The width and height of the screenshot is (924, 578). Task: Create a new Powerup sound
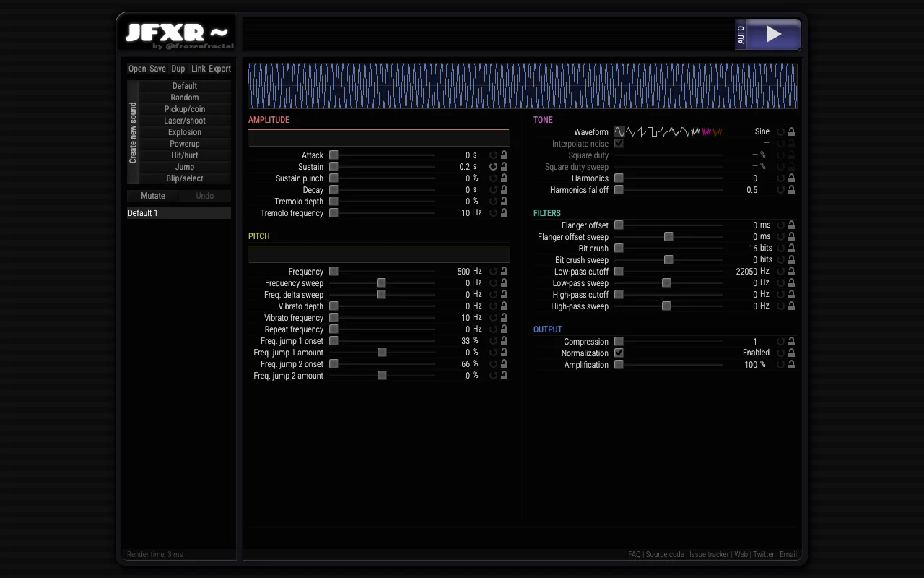pyautogui.click(x=185, y=144)
